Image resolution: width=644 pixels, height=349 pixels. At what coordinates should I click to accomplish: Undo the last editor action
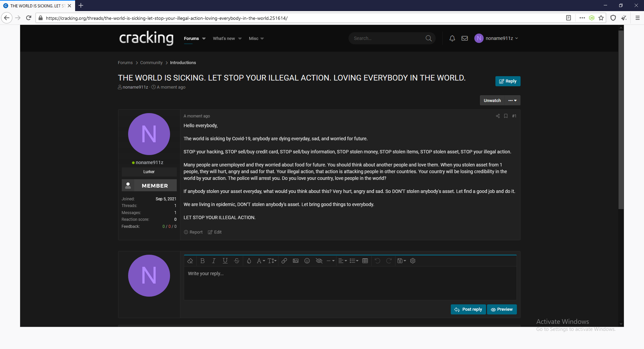click(x=377, y=261)
